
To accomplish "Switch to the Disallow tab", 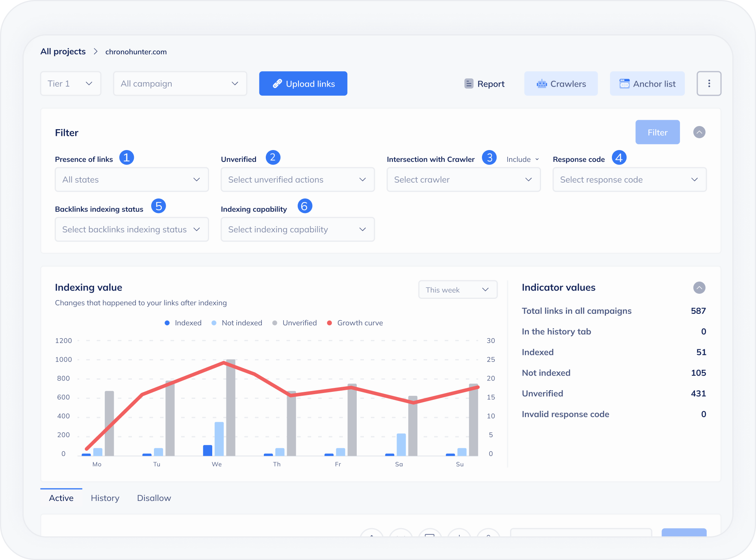I will pyautogui.click(x=154, y=498).
